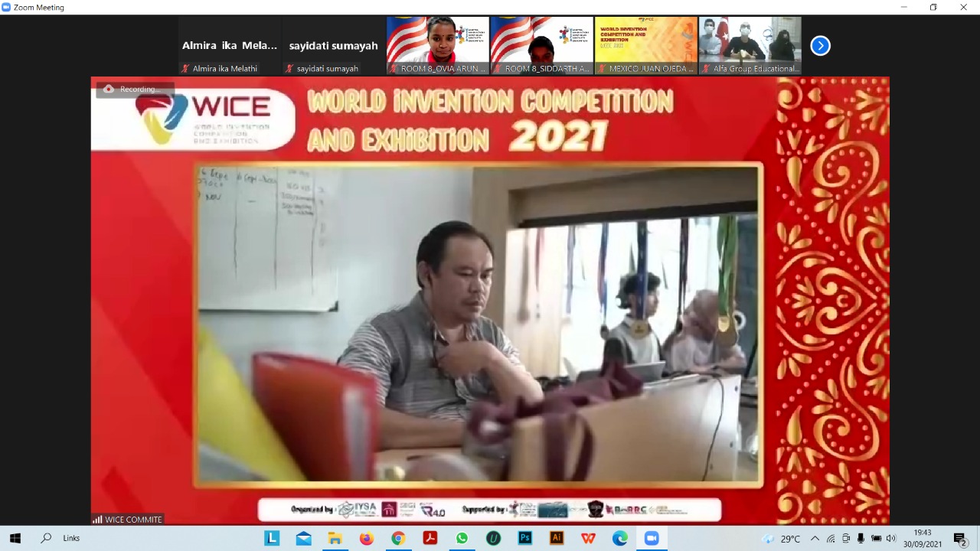
Task: Launch Google Chrome from taskbar
Action: click(x=398, y=538)
